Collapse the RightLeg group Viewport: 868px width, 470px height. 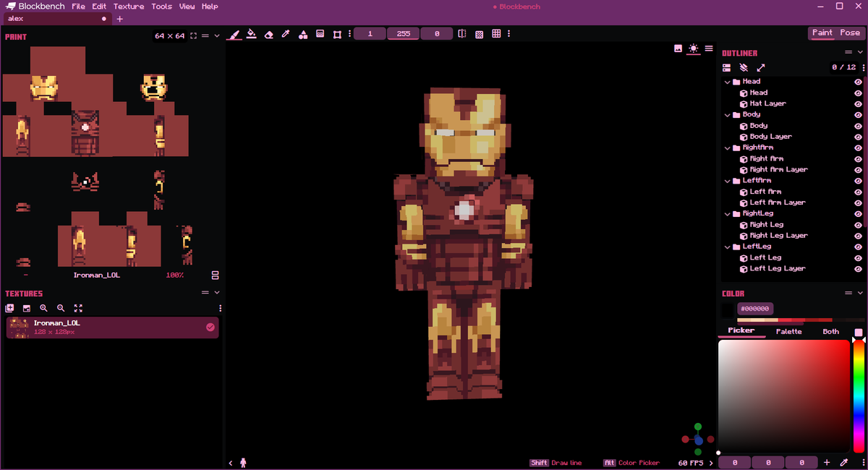(x=728, y=214)
